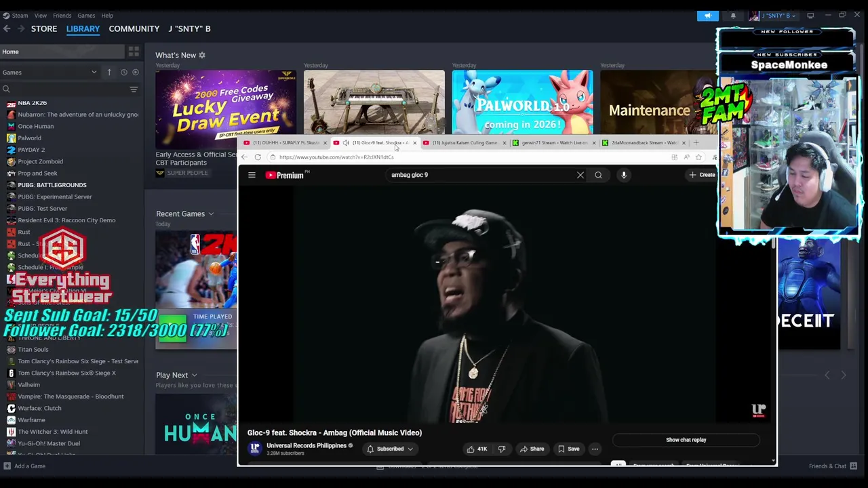Open Steam Friends menu
The image size is (868, 488).
pyautogui.click(x=62, y=15)
